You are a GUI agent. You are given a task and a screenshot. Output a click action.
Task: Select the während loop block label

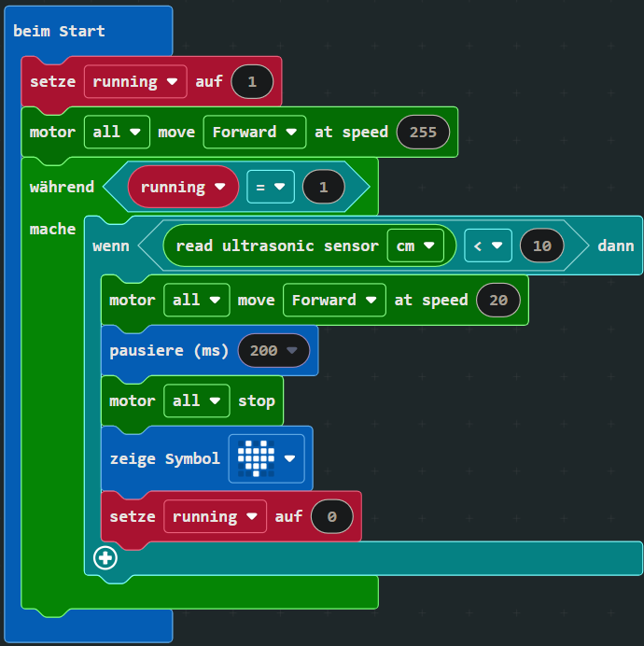click(62, 187)
